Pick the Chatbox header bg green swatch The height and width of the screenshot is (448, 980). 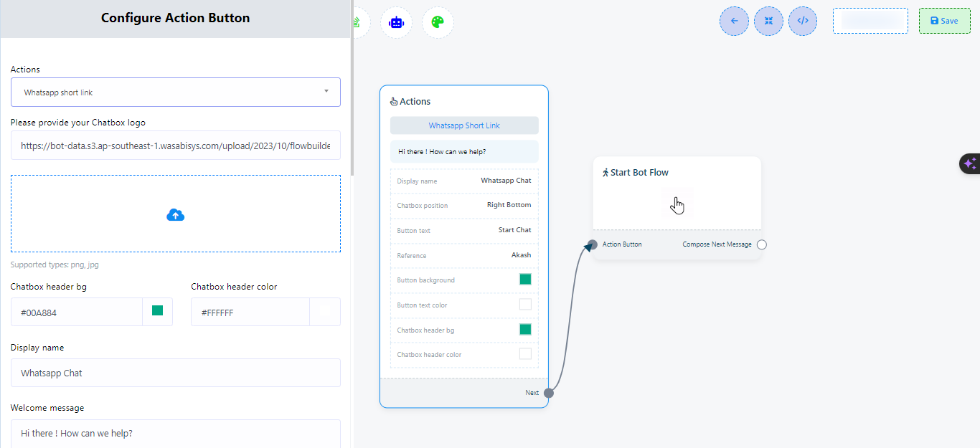(158, 311)
